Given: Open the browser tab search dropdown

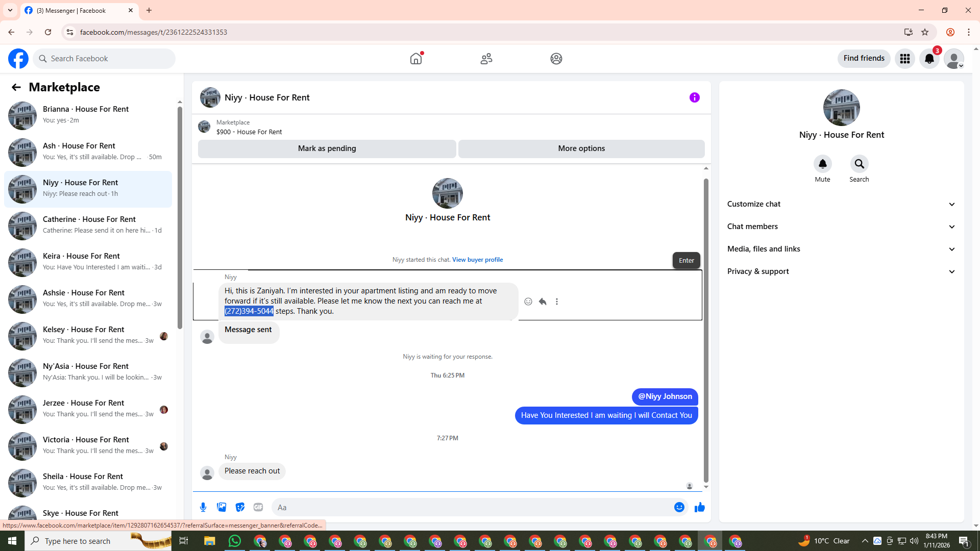Looking at the screenshot, I should pos(10,10).
